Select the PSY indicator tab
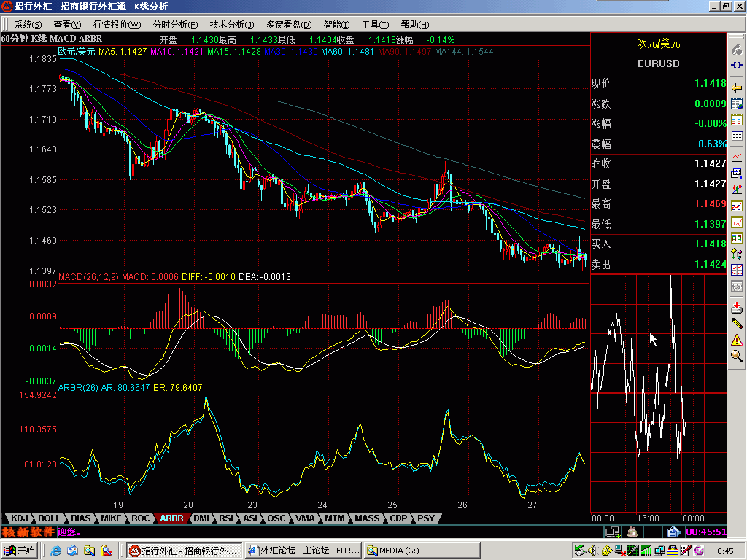The image size is (747, 560). point(426,518)
